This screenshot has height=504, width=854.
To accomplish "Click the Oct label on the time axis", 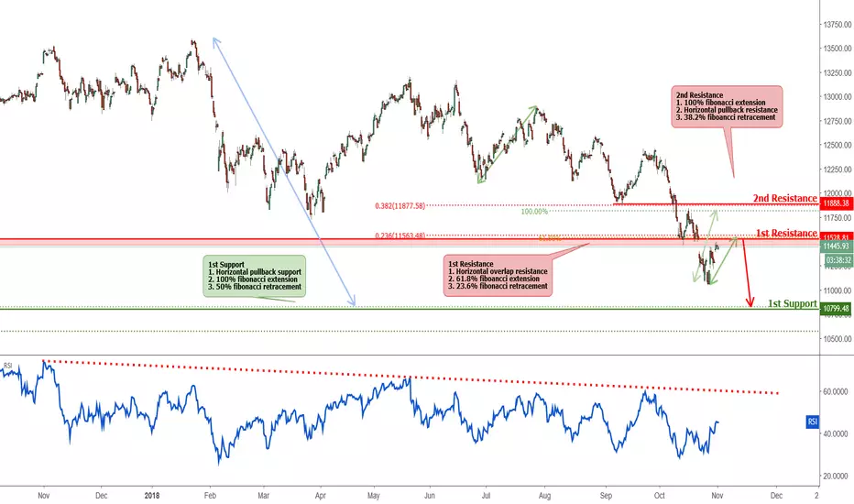I will click(660, 495).
